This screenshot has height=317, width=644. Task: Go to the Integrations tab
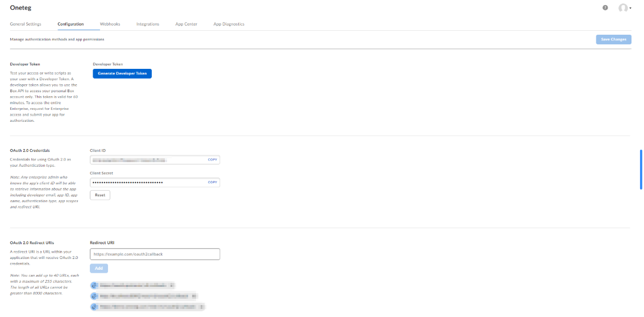click(148, 24)
